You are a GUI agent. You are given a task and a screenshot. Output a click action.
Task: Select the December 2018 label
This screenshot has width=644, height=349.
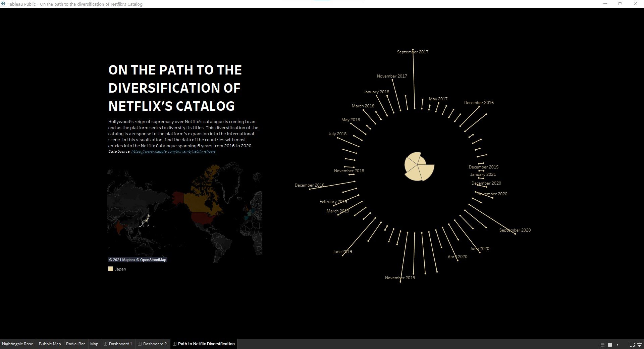[309, 185]
